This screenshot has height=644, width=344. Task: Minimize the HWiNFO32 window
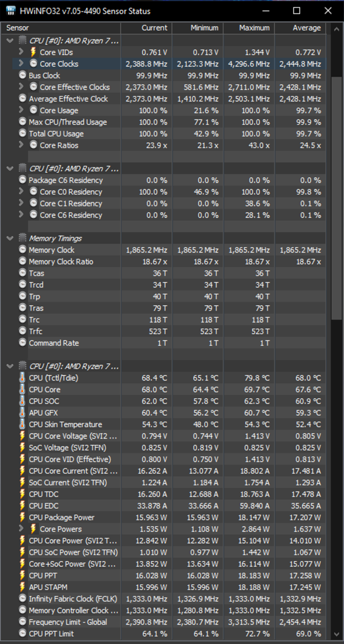(265, 11)
